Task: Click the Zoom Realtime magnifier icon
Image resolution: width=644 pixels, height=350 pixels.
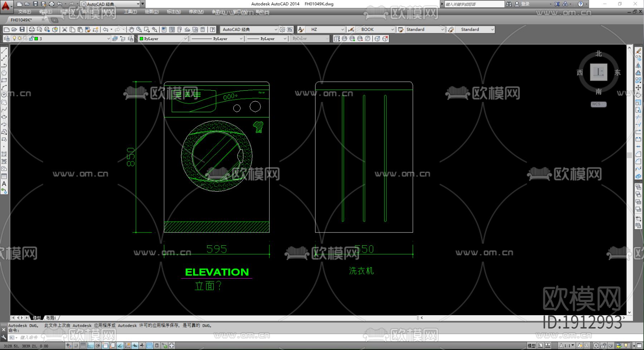Action: [x=139, y=29]
